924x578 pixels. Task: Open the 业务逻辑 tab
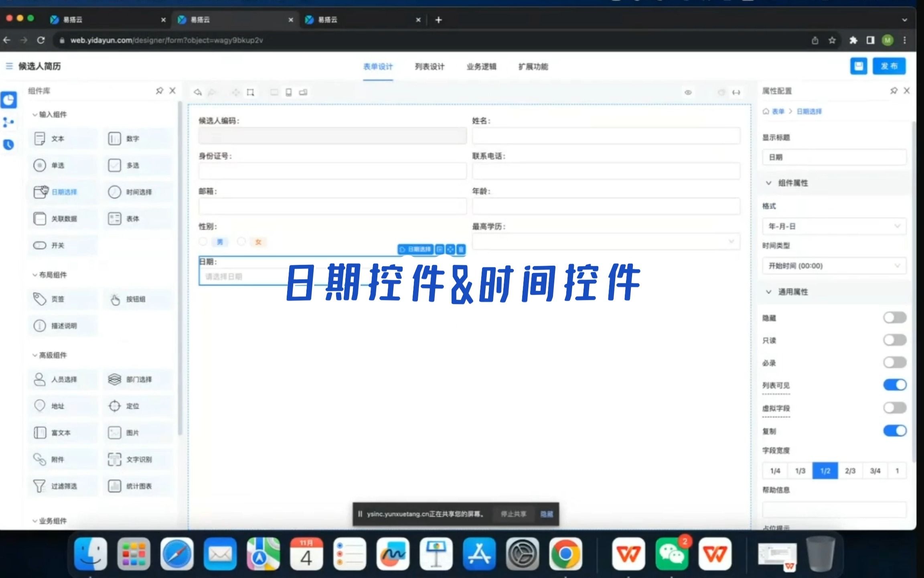(481, 67)
